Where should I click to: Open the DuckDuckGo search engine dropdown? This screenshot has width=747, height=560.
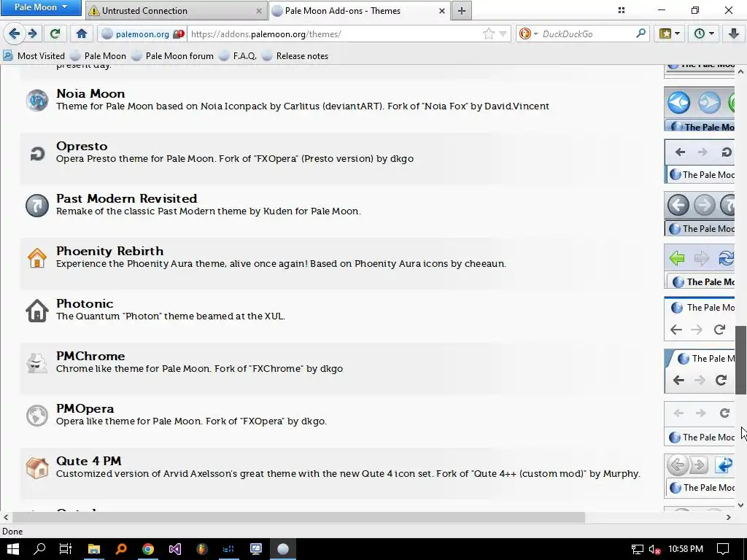click(528, 34)
